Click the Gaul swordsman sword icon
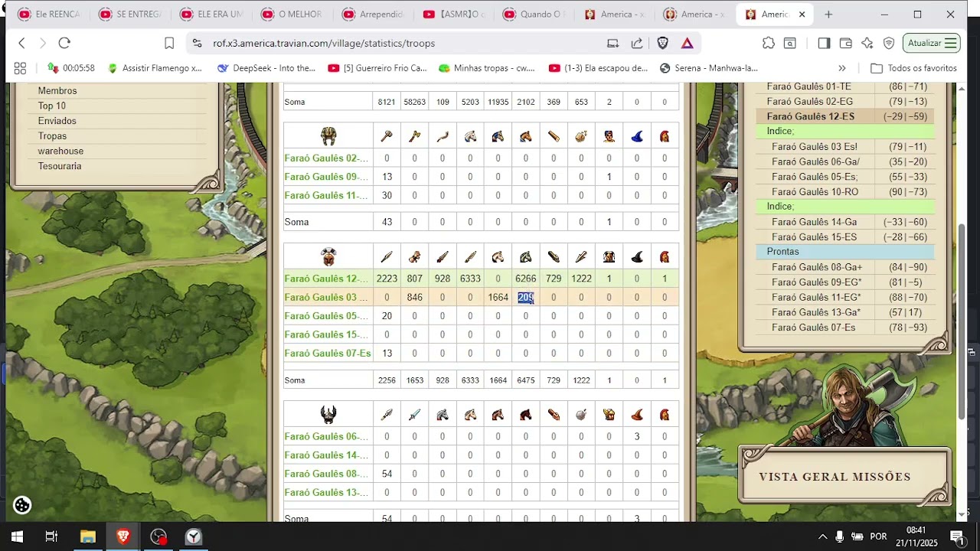The height and width of the screenshot is (551, 980). click(x=414, y=415)
